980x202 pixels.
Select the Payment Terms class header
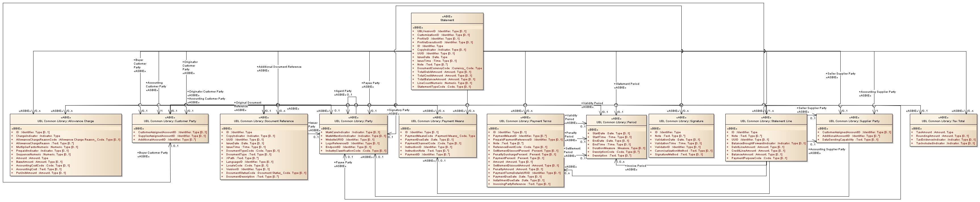click(525, 121)
